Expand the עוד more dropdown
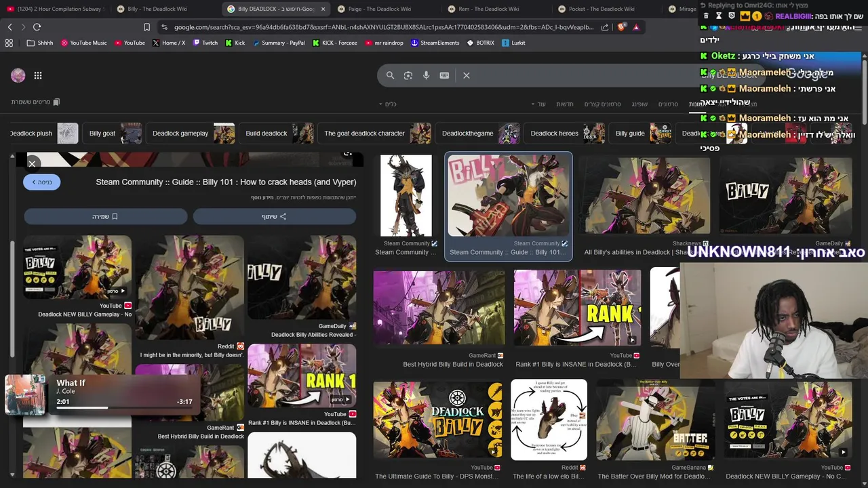The width and height of the screenshot is (868, 488). [539, 104]
